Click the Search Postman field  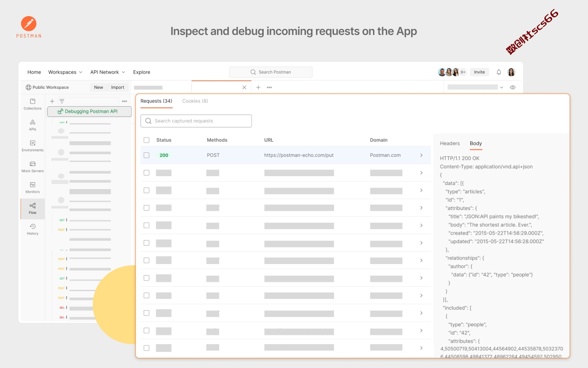271,72
